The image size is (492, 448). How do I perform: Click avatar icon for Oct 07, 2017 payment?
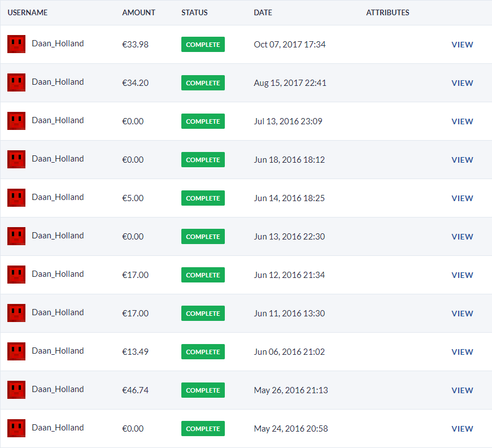[16, 44]
